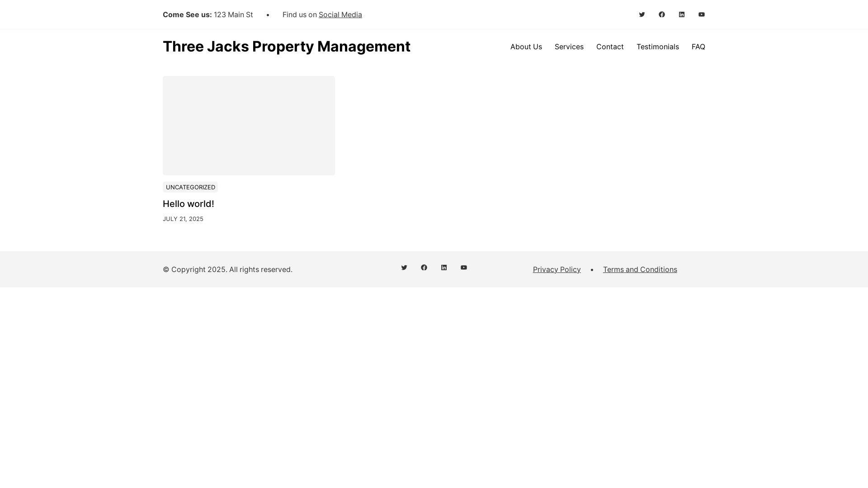Open the Terms and Conditions link
The width and height of the screenshot is (868, 488).
(640, 269)
